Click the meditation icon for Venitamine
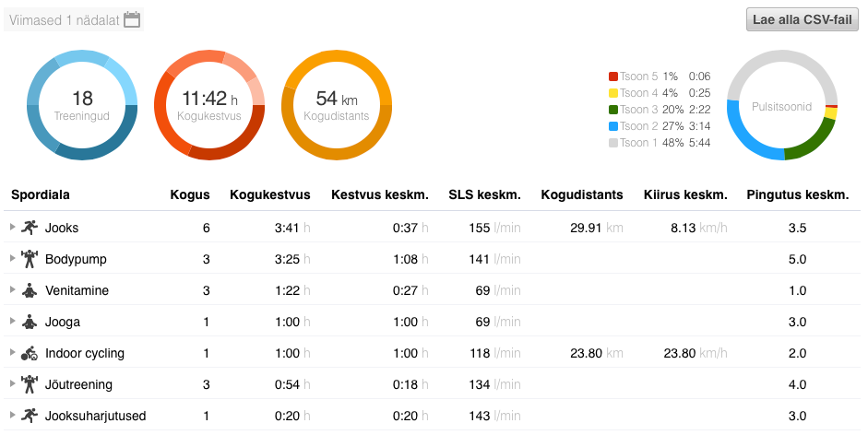 click(30, 290)
